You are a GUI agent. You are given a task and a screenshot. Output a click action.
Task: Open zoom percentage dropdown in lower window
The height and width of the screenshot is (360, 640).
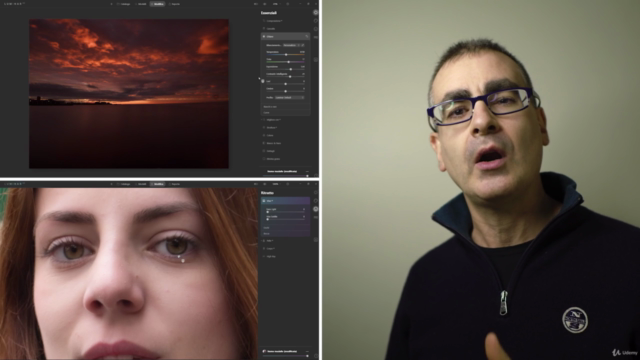[276, 184]
